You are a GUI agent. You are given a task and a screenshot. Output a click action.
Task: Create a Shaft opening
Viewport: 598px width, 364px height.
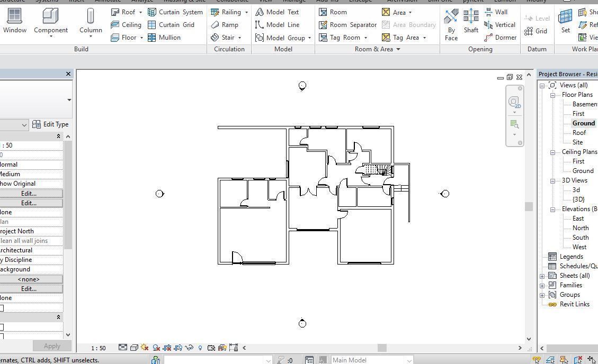tap(471, 21)
